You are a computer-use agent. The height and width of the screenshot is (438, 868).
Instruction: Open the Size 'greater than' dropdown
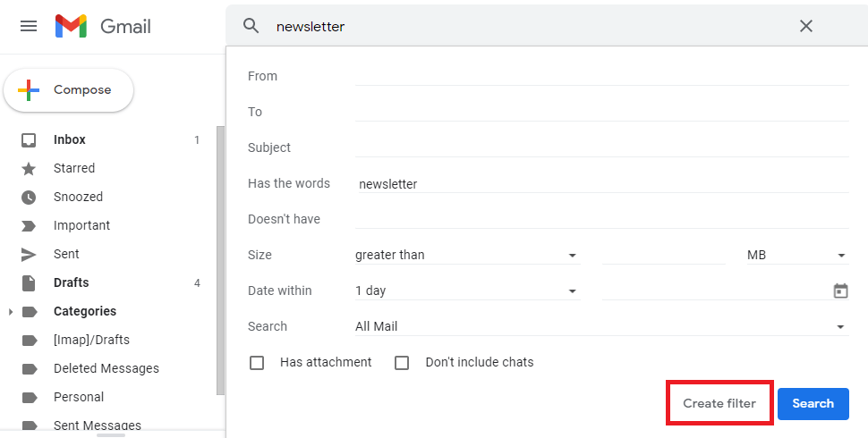pyautogui.click(x=466, y=255)
